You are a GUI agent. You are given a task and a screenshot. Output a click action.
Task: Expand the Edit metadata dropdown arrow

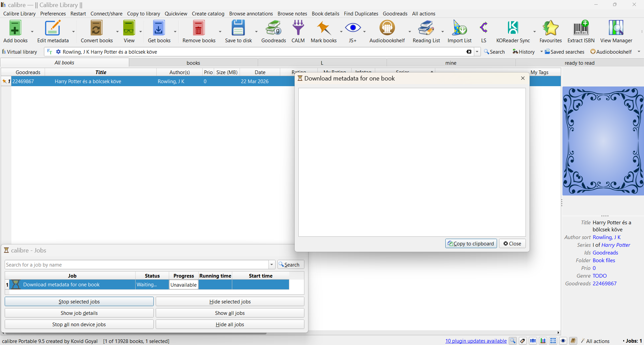click(73, 32)
